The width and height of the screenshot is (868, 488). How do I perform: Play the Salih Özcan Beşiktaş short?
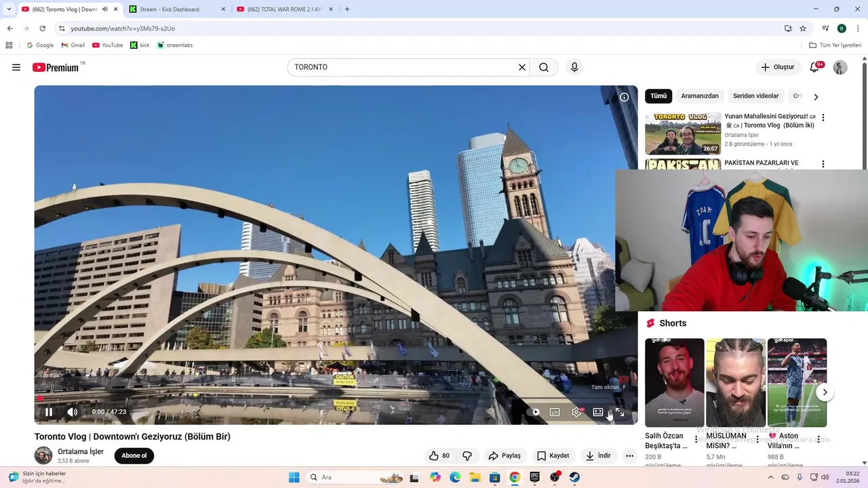tap(675, 382)
